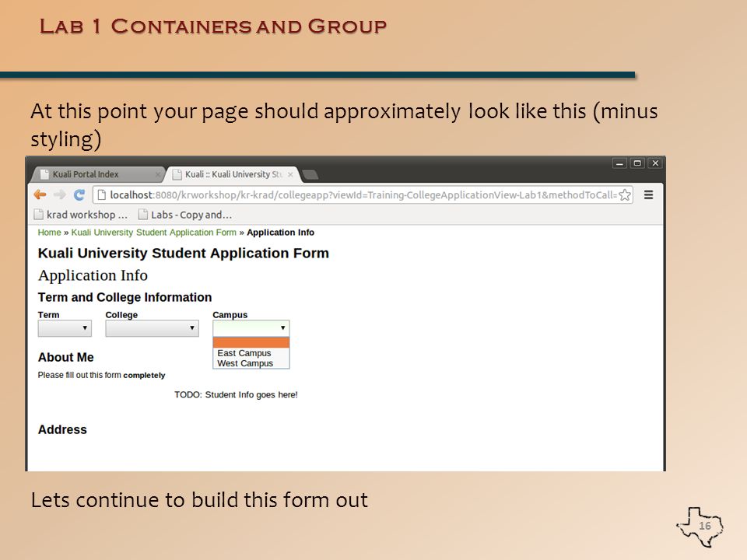The image size is (747, 560).
Task: Click the localhost URL address field
Action: point(363,194)
